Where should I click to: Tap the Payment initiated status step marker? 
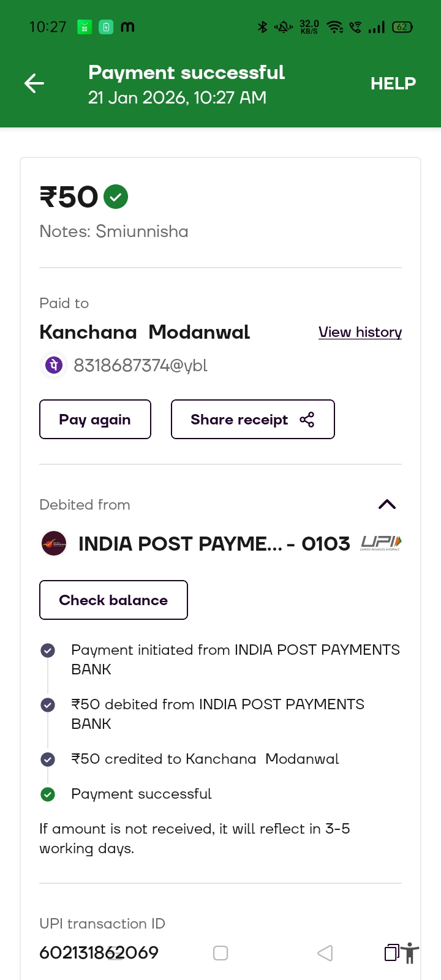click(x=48, y=650)
